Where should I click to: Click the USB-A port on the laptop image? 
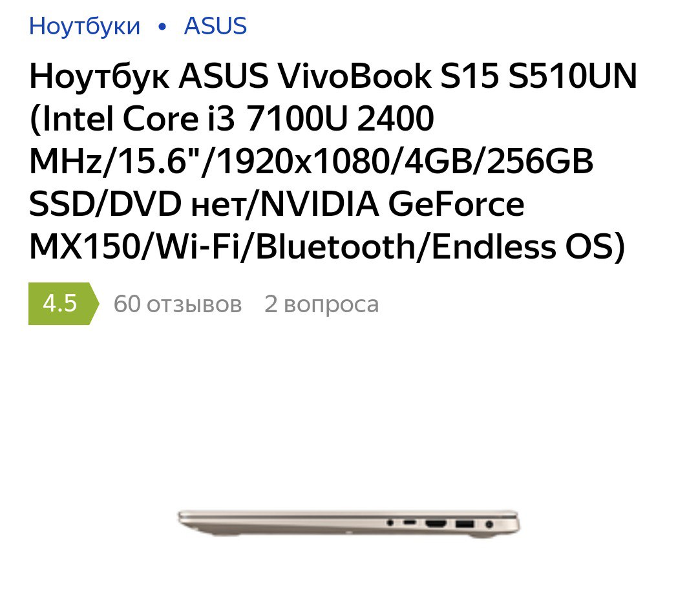(x=464, y=524)
